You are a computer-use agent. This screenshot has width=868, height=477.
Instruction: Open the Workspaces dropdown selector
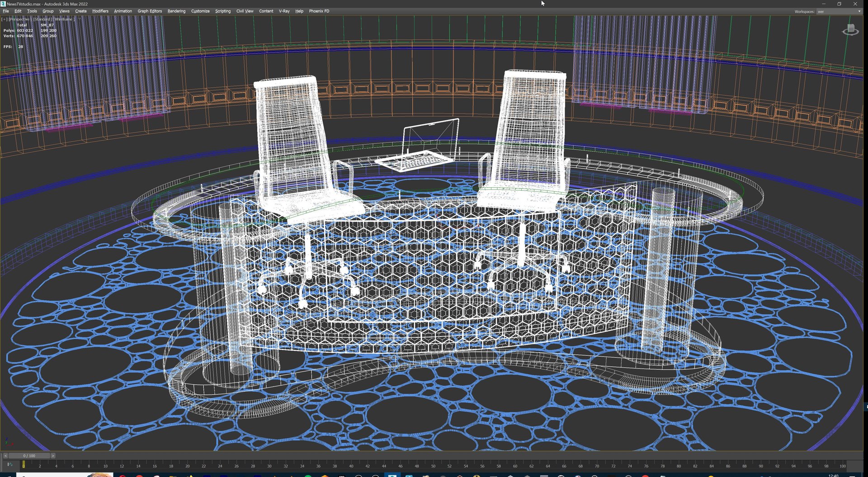click(x=839, y=11)
